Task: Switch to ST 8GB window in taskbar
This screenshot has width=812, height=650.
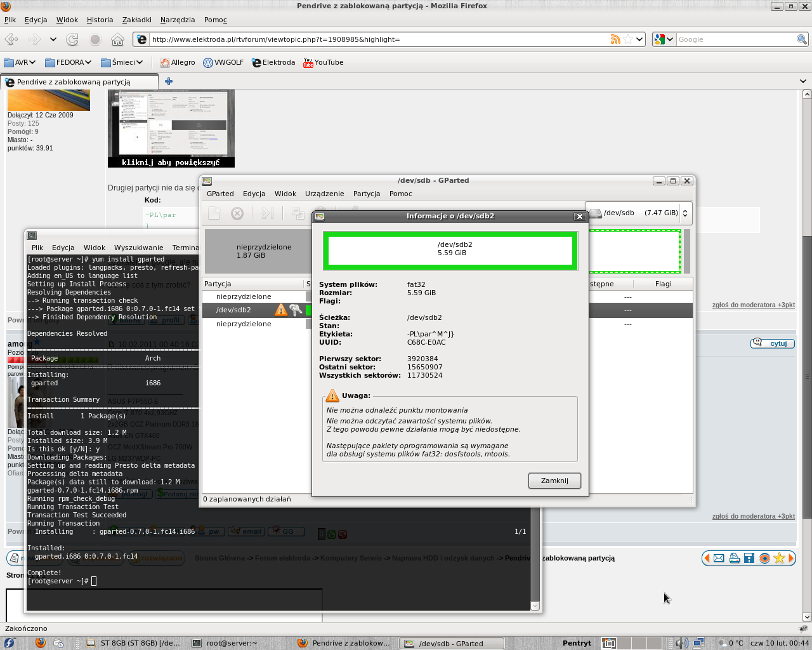Action: [134, 643]
